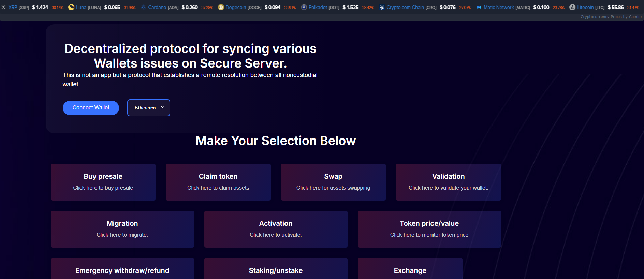Close the crypto ticker with the X icon
The image size is (644, 279).
[3, 7]
